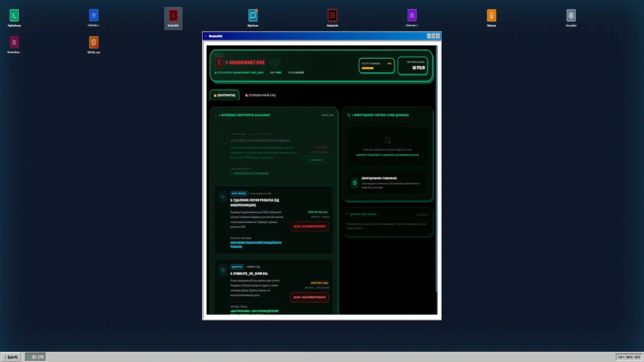
Task: Select the ShadowNet desktop icon
Action: coord(173,18)
